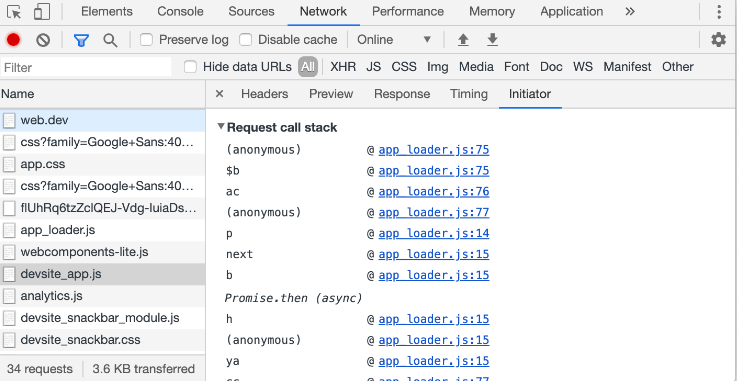This screenshot has height=381, width=737.
Task: Toggle the device toolbar icon
Action: tap(42, 12)
